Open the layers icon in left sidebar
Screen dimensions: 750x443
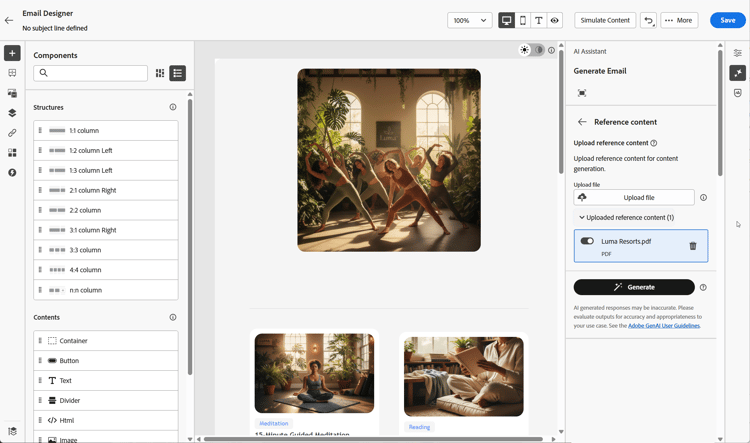tap(12, 113)
